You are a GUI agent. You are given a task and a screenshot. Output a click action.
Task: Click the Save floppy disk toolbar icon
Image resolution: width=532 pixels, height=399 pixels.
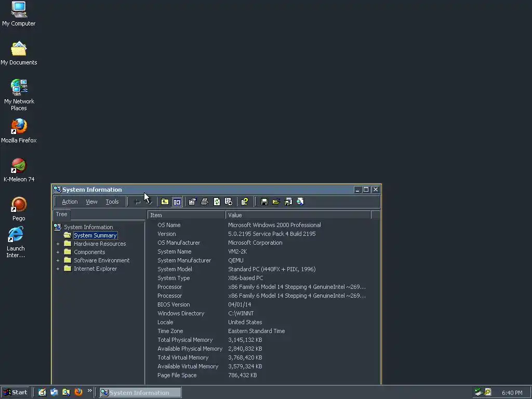pos(264,202)
